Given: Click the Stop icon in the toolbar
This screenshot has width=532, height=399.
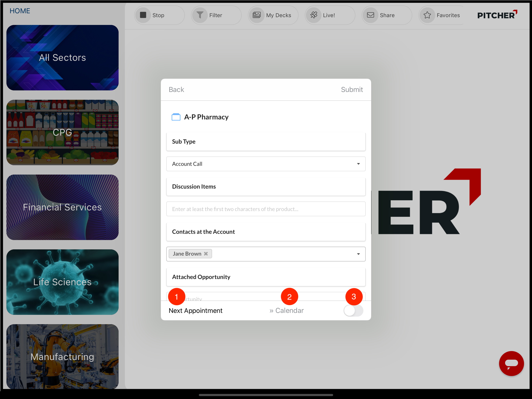Looking at the screenshot, I should tap(143, 15).
